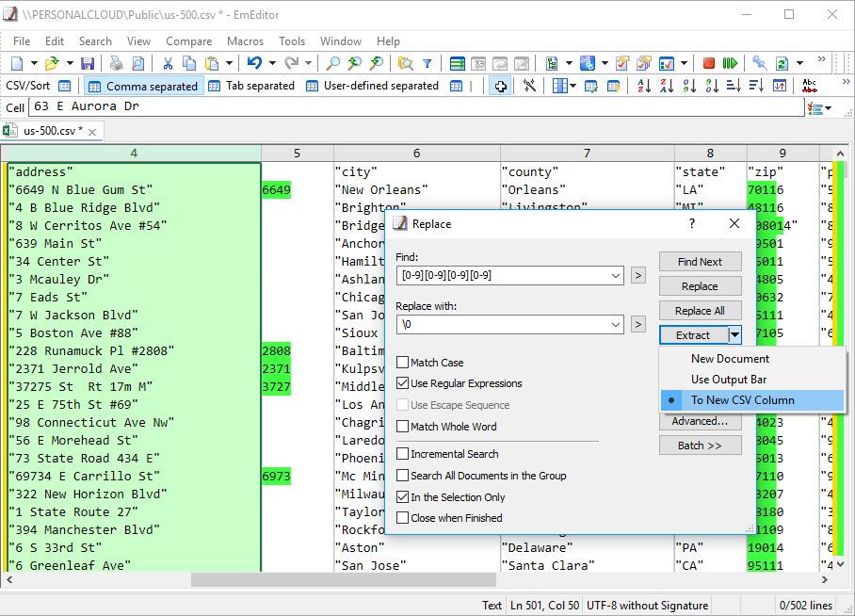
Task: Click the Open file folder icon
Action: click(51, 63)
